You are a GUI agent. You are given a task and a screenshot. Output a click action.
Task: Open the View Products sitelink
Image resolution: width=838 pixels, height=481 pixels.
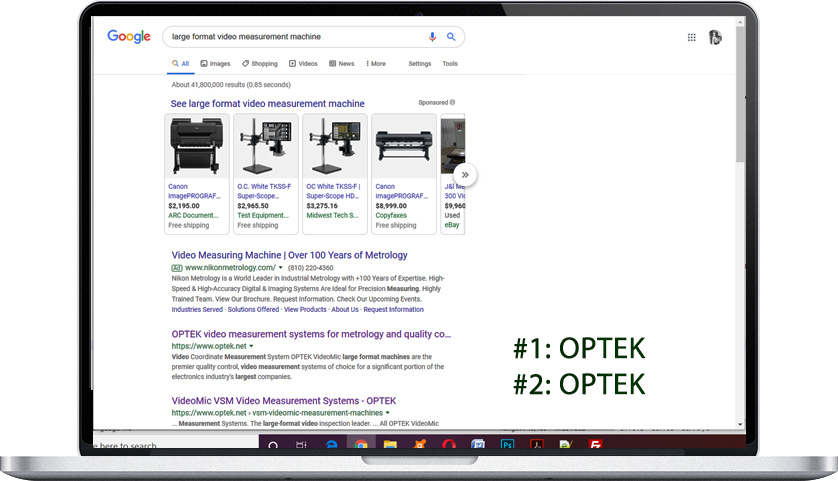(x=305, y=309)
